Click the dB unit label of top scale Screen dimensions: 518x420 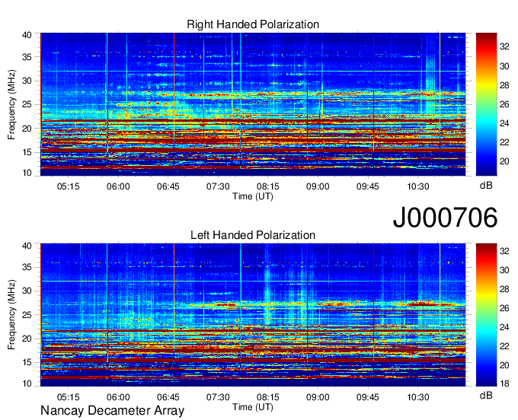click(x=486, y=186)
